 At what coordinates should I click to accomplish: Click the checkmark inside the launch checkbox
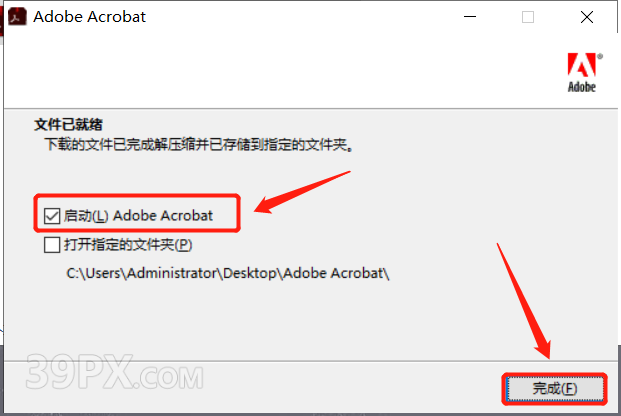coord(52,216)
